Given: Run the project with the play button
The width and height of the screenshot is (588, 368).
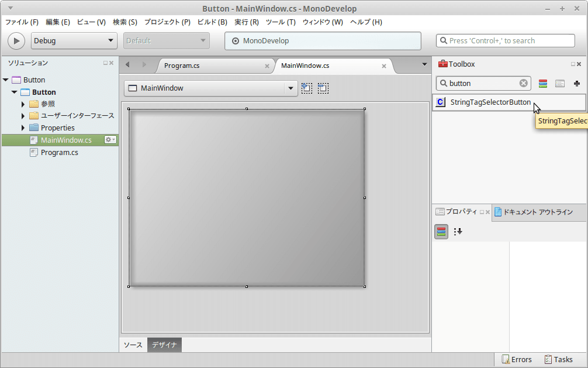Looking at the screenshot, I should pyautogui.click(x=16, y=41).
